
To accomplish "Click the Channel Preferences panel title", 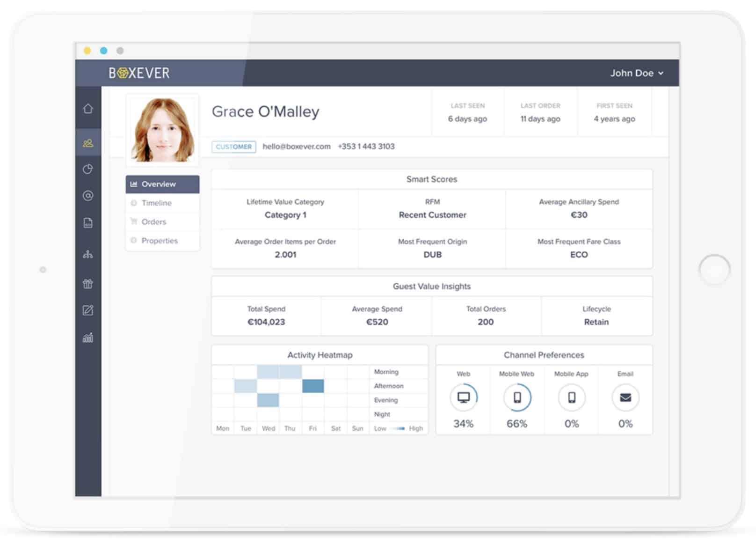I will pos(544,355).
